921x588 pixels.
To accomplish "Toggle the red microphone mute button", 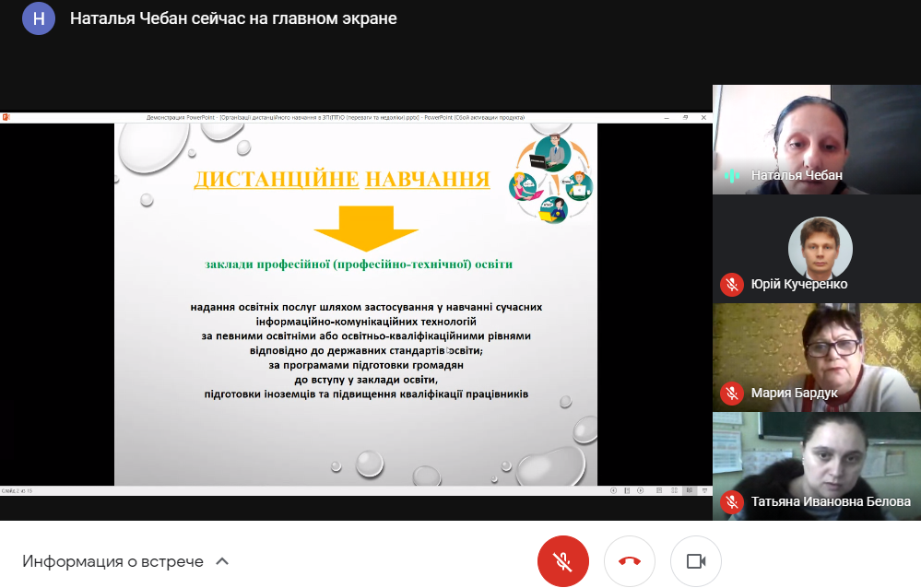I will (x=562, y=561).
